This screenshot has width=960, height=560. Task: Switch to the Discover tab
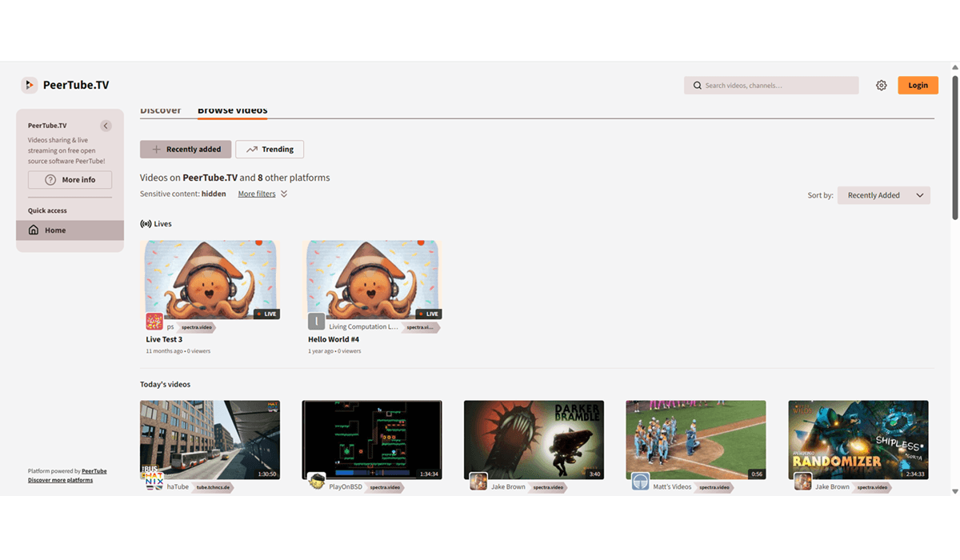click(161, 110)
